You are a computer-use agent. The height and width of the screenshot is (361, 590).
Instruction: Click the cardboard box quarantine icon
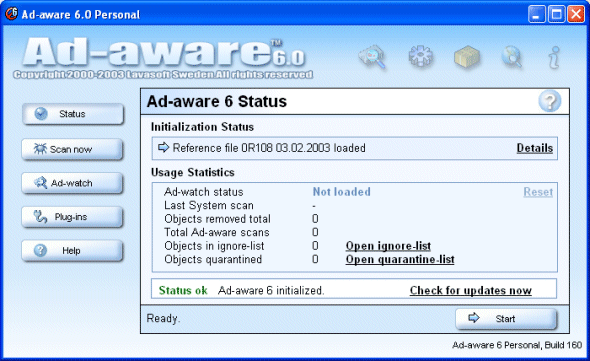(x=467, y=57)
